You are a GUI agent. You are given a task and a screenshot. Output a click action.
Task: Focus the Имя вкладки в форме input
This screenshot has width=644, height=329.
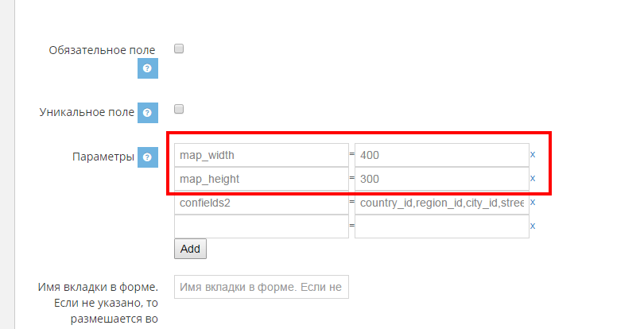[x=261, y=287]
